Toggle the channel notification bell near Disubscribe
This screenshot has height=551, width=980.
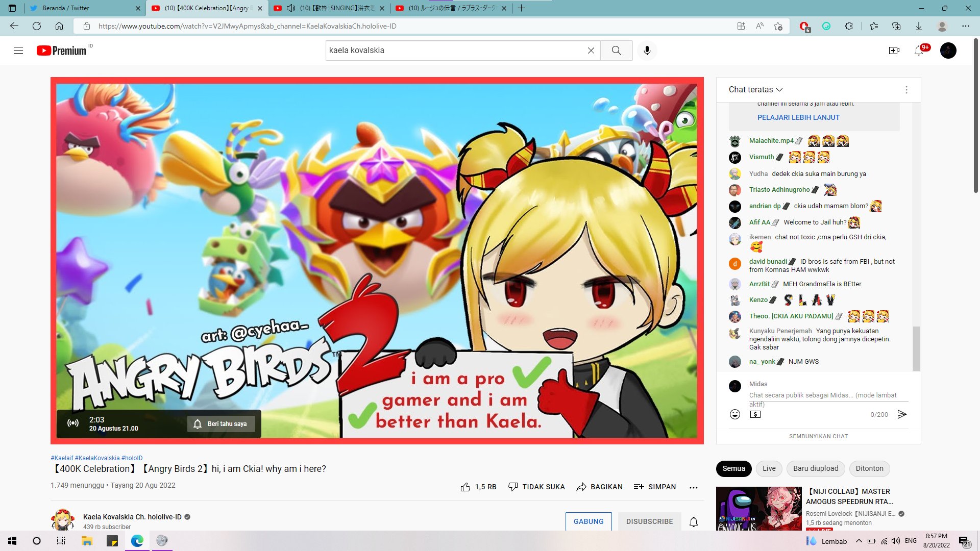[x=693, y=521]
